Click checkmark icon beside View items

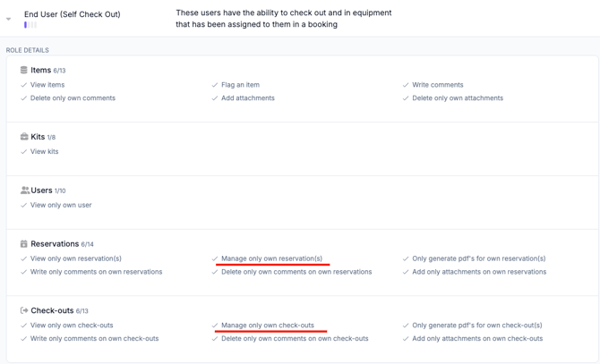(x=24, y=85)
